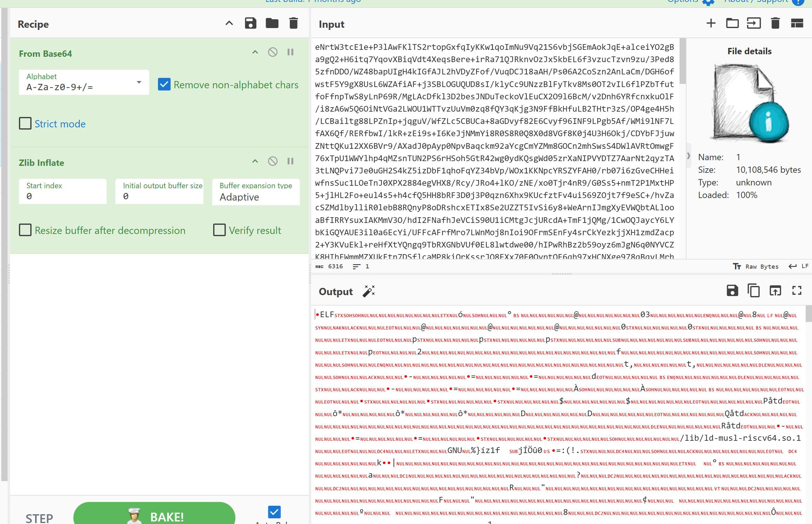Maximise the output pane

[796, 291]
